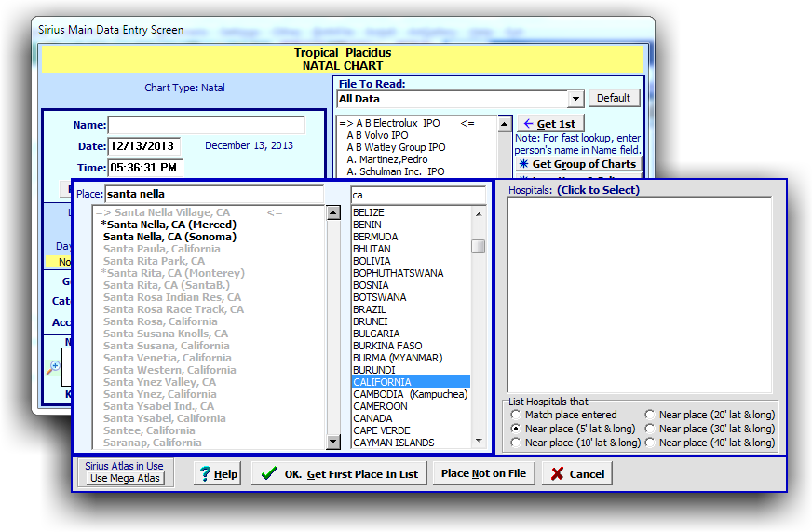This screenshot has height=532, width=812.
Task: Click the Time field showing 05:36:31 PM
Action: point(145,168)
